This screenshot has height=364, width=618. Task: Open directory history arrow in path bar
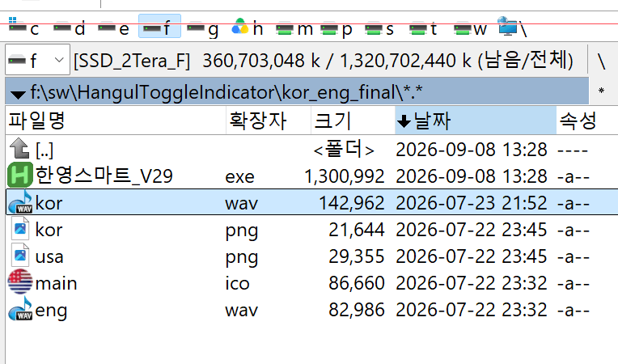(18, 94)
